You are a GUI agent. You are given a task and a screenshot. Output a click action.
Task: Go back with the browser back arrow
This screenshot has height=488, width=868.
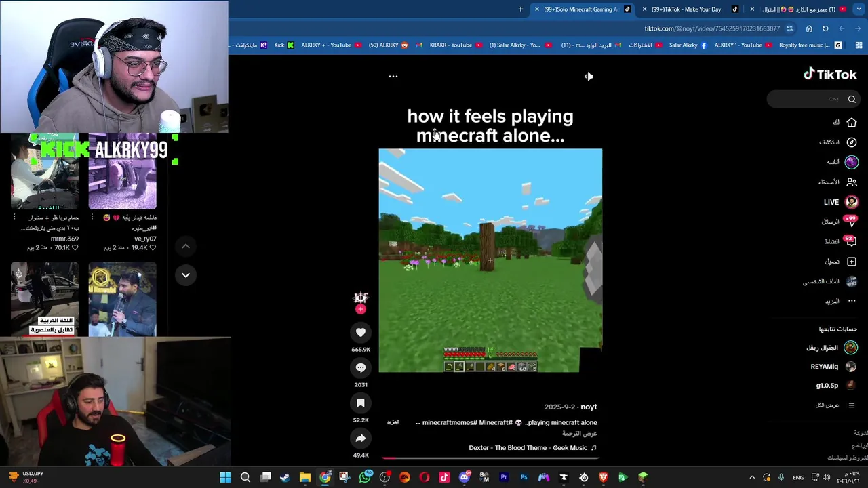click(858, 28)
